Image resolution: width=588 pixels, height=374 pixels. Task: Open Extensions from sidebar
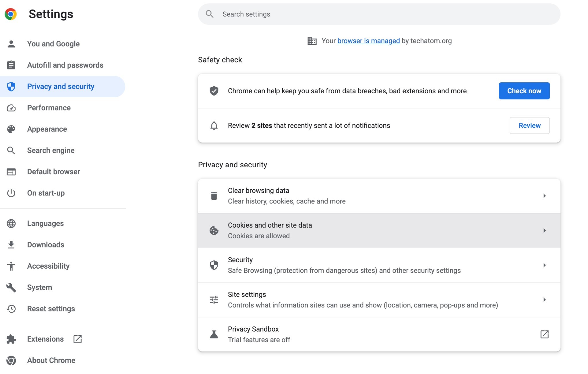click(x=63, y=339)
